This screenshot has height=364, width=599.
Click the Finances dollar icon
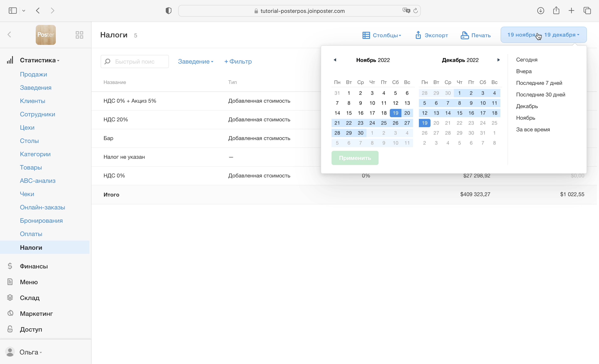coord(10,266)
